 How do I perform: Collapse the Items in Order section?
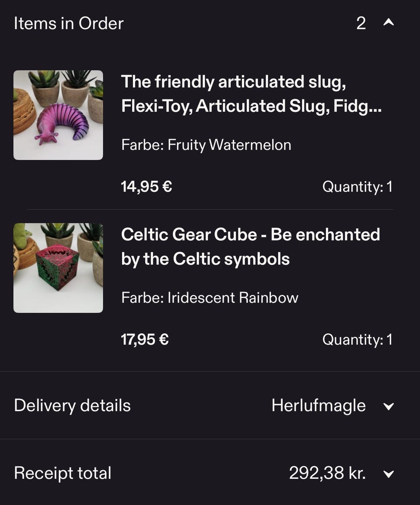coord(388,23)
